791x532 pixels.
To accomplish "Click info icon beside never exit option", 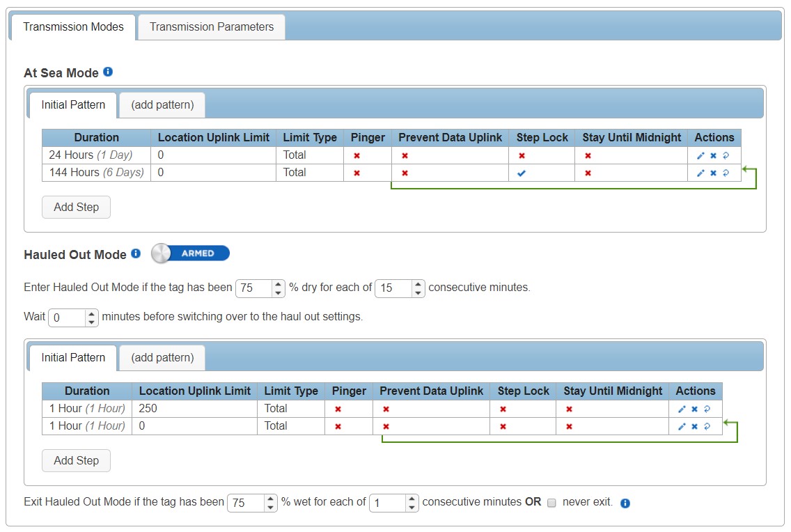I will pos(625,503).
